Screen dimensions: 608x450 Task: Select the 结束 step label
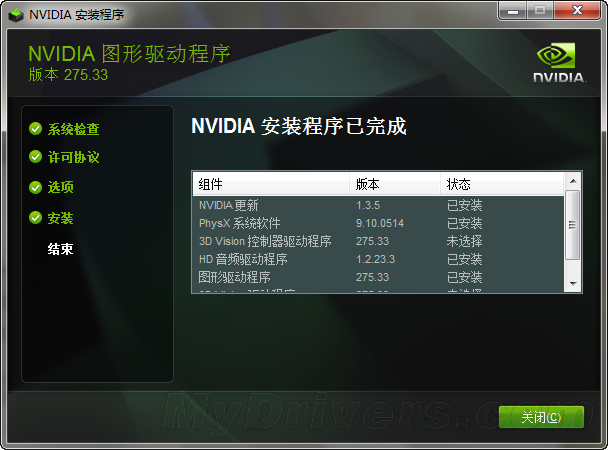click(60, 249)
